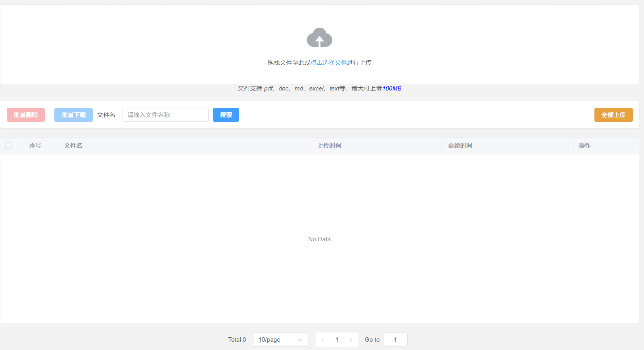Click the orange 全部上传 button

[x=613, y=115]
